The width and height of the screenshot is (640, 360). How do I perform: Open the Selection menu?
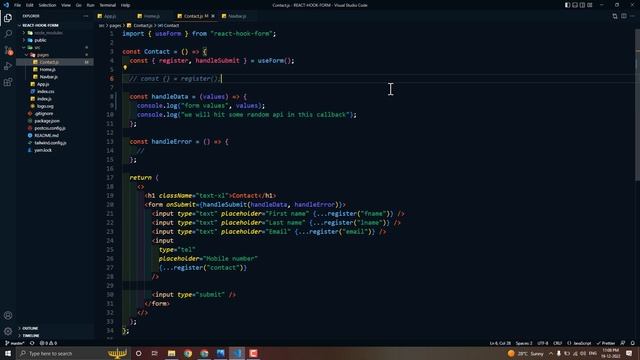pyautogui.click(x=47, y=5)
